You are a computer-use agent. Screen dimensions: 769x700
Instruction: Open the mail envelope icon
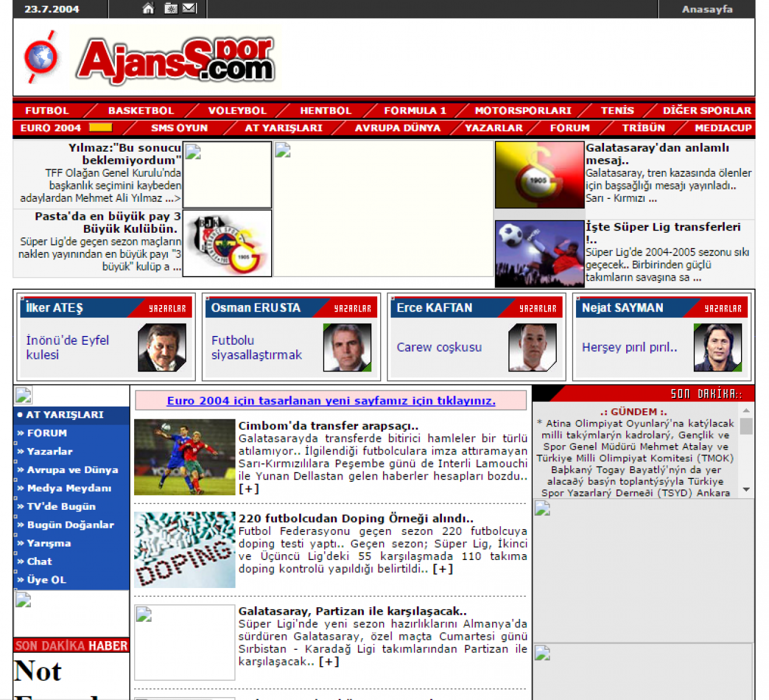[189, 8]
